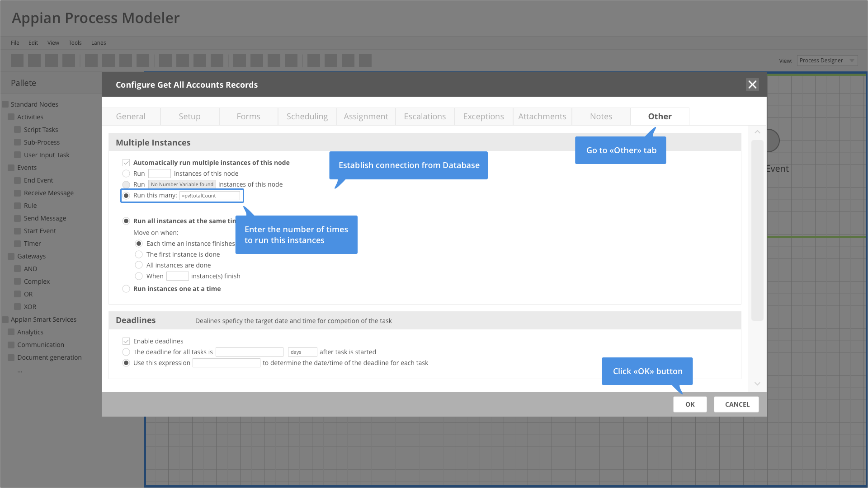Screen dimensions: 868x488
Task: Click the XOR gateway palette icon
Action: pos(18,307)
